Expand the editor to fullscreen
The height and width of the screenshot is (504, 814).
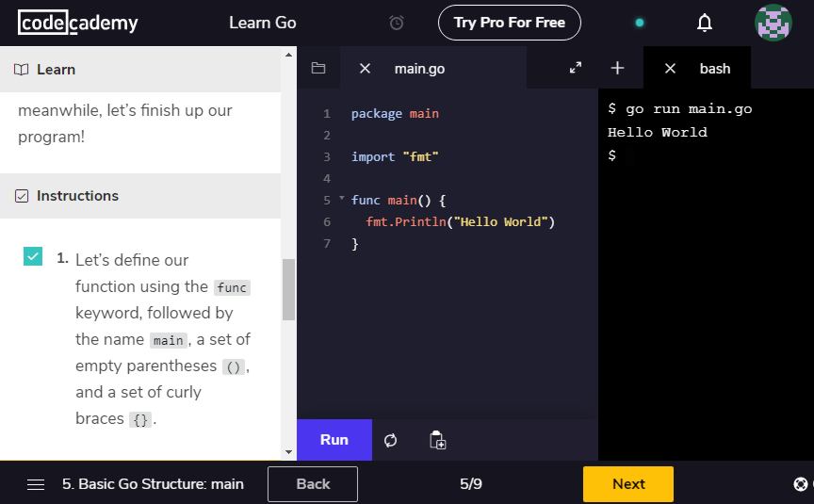point(576,68)
